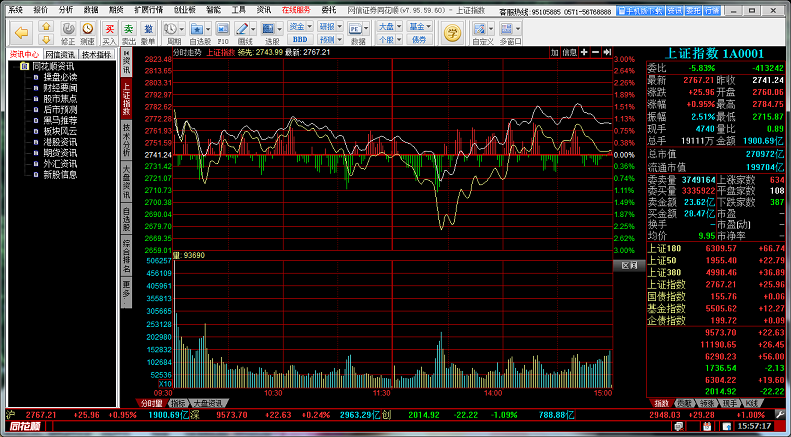The height and width of the screenshot is (437, 791).
Task: Click the 卖出 (sell) icon
Action: [129, 30]
